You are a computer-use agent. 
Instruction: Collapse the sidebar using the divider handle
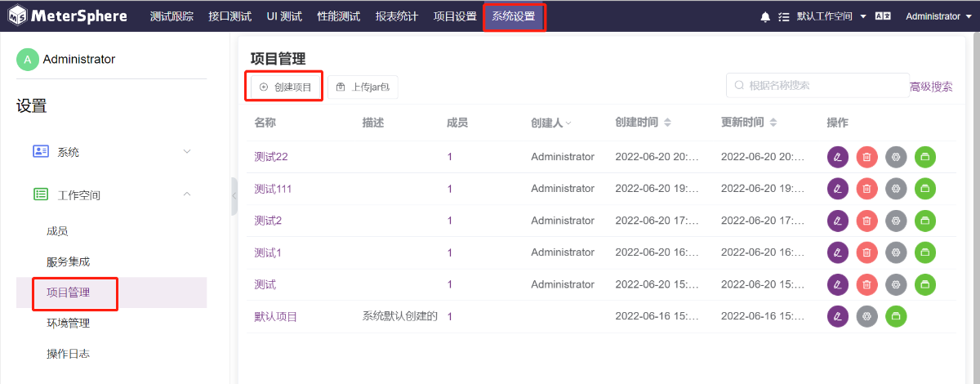(234, 196)
